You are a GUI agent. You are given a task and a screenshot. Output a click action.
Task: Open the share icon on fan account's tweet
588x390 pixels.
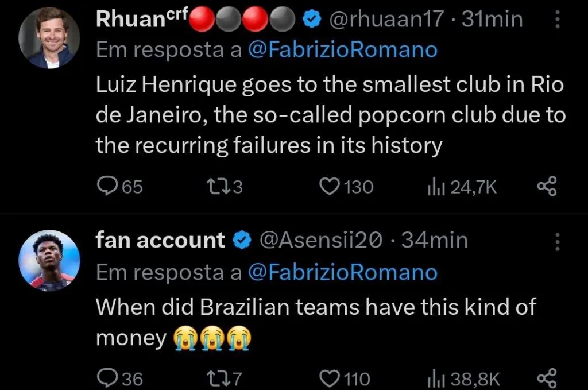[546, 378]
